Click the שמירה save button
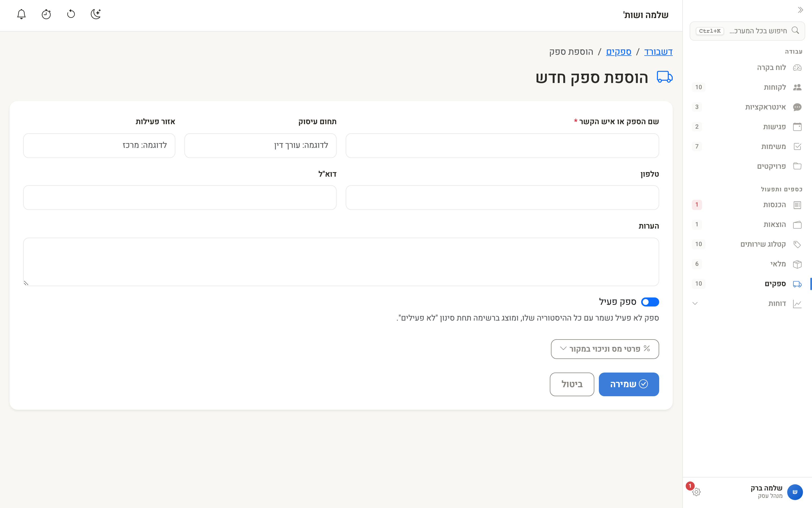812x508 pixels. point(629,384)
